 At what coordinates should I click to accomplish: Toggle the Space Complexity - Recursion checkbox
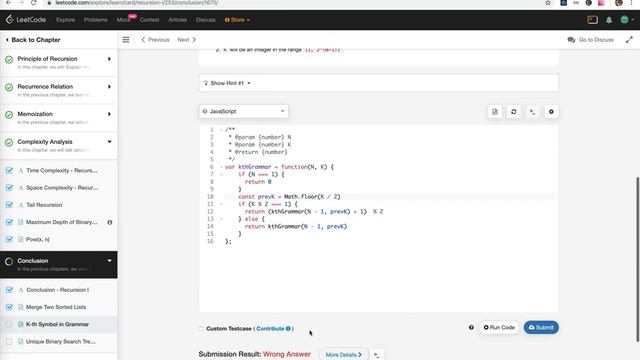click(9, 188)
